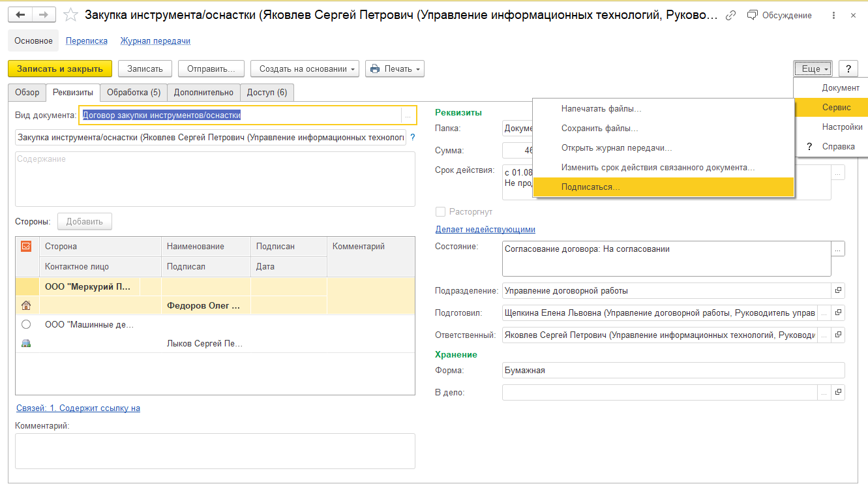Click the document name input field

pyautogui.click(x=211, y=137)
